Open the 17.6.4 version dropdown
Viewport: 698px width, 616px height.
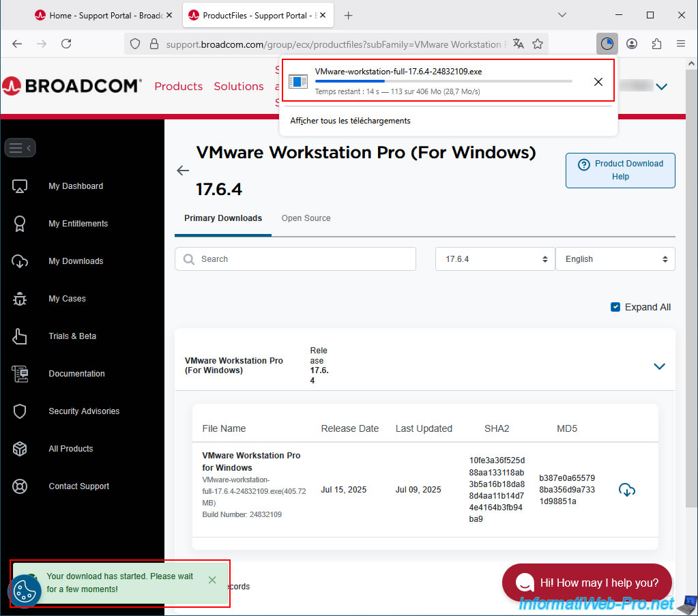pos(495,259)
